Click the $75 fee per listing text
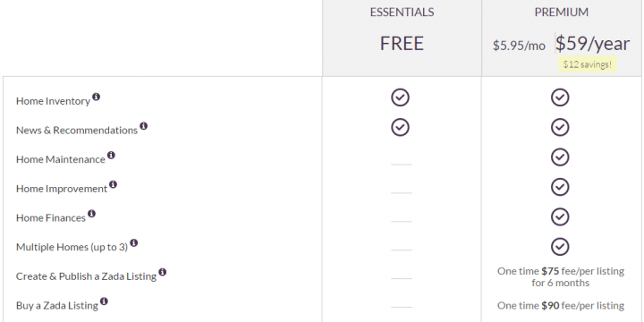This screenshot has width=644, height=322. coord(561,276)
